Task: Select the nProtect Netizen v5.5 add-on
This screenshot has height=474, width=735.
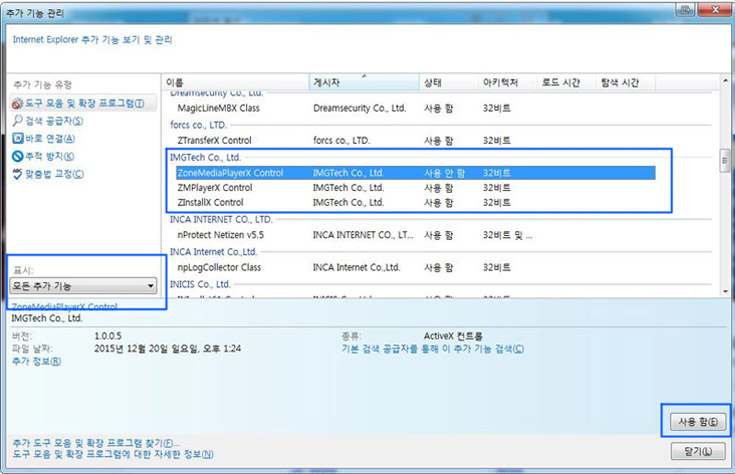Action: pos(220,234)
